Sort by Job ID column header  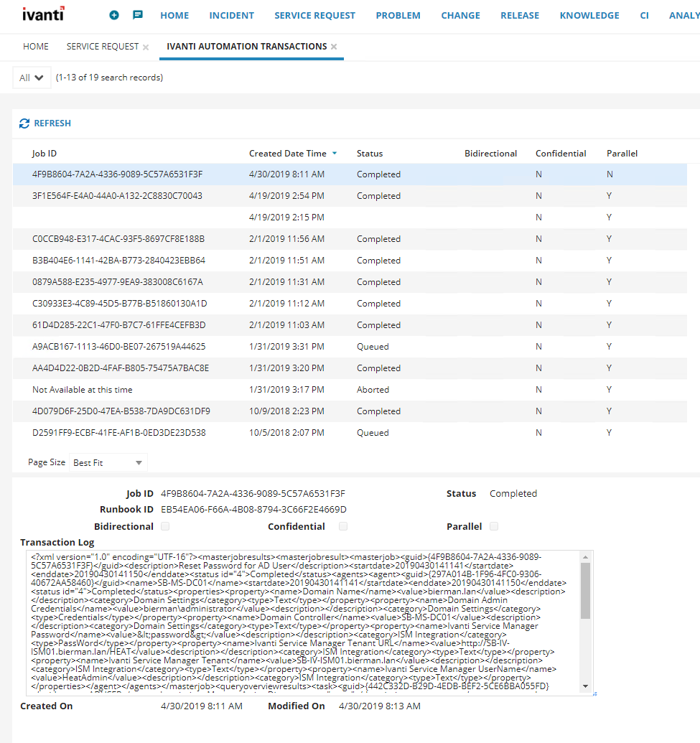click(x=44, y=154)
